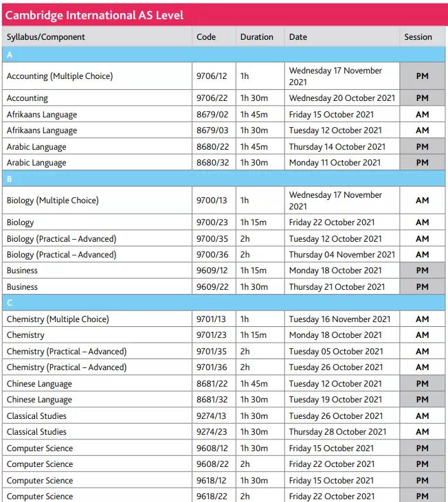448x502 pixels.
Task: Click Classical Studies 9274/23 code
Action: (x=212, y=432)
